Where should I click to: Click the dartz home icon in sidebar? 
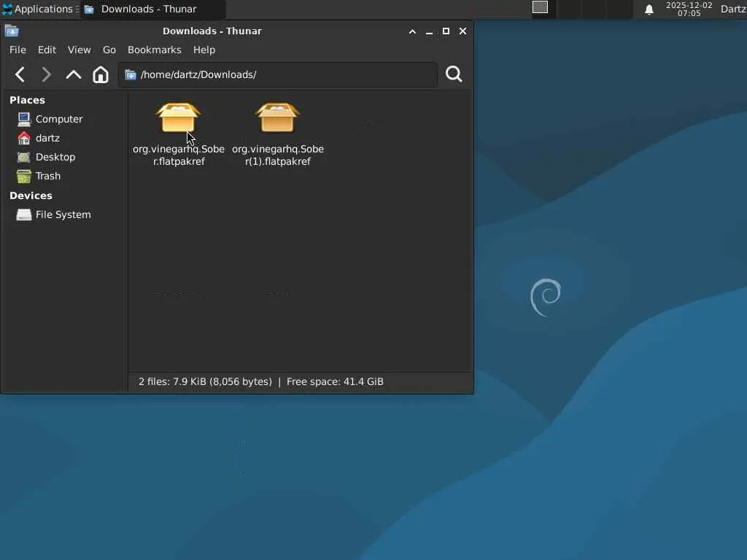[x=24, y=138]
